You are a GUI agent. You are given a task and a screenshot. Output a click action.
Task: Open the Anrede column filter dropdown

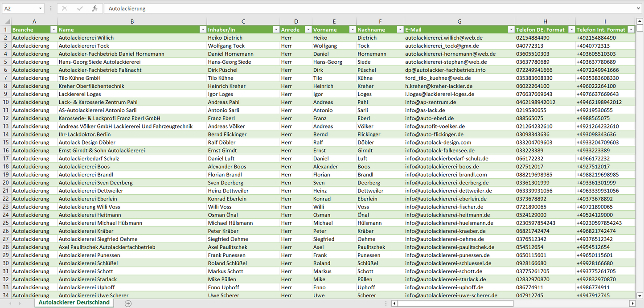coord(308,30)
